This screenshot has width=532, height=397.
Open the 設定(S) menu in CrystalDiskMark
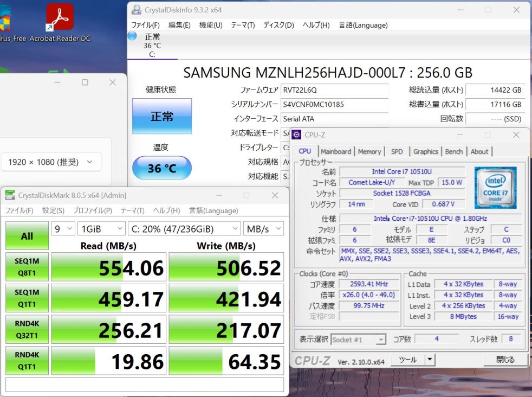(x=53, y=210)
